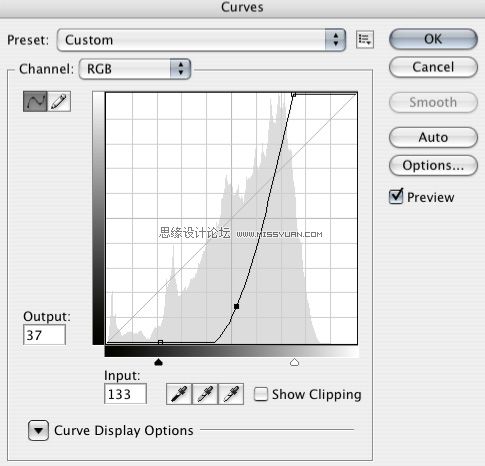Select the pencil draw-curve tool

coord(59,101)
